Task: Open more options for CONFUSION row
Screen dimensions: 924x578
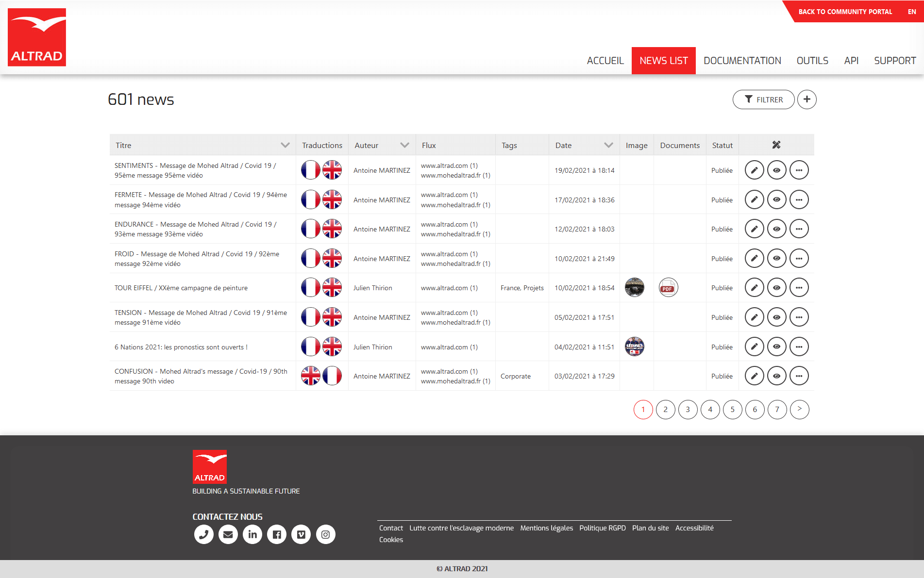Action: tap(799, 376)
